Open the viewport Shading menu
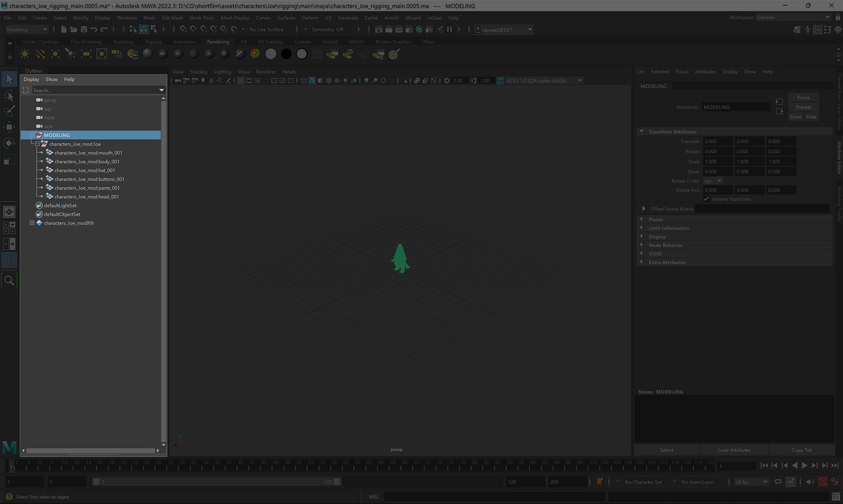The height and width of the screenshot is (504, 843). pyautogui.click(x=198, y=72)
